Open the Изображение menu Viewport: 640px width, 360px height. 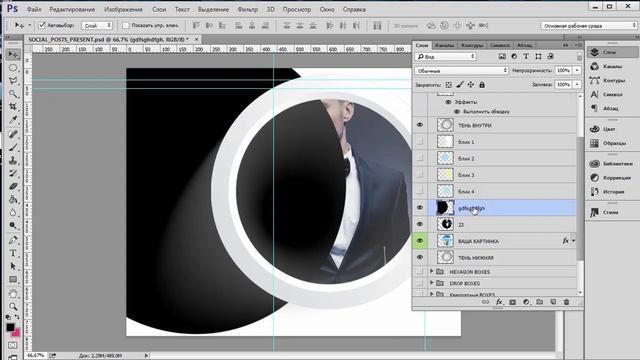tap(123, 9)
